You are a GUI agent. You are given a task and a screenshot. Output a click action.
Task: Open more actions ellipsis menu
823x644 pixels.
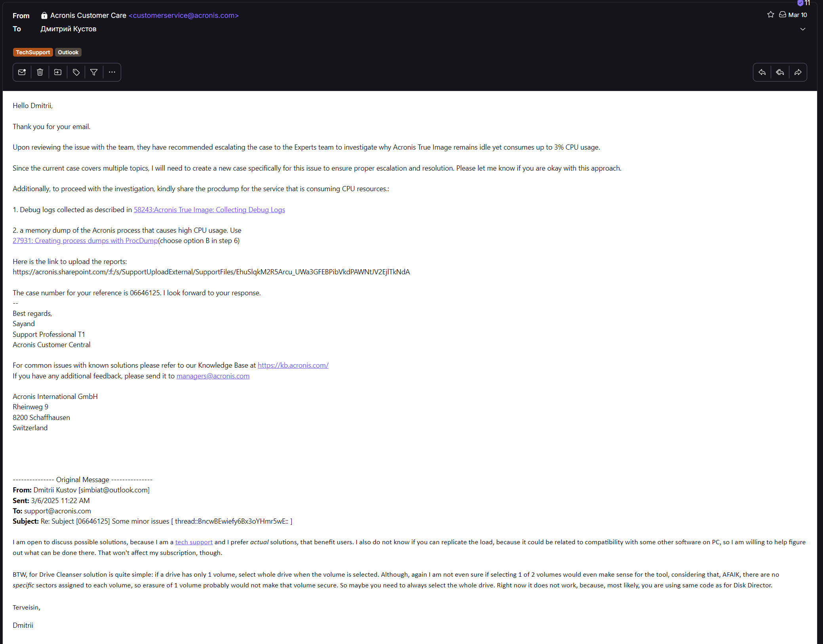click(112, 72)
